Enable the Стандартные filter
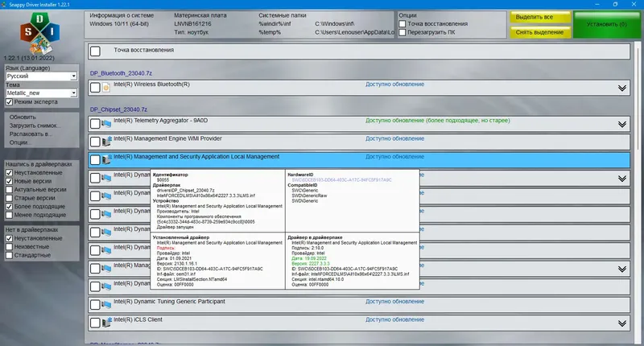This screenshot has width=644, height=346. pos(9,255)
